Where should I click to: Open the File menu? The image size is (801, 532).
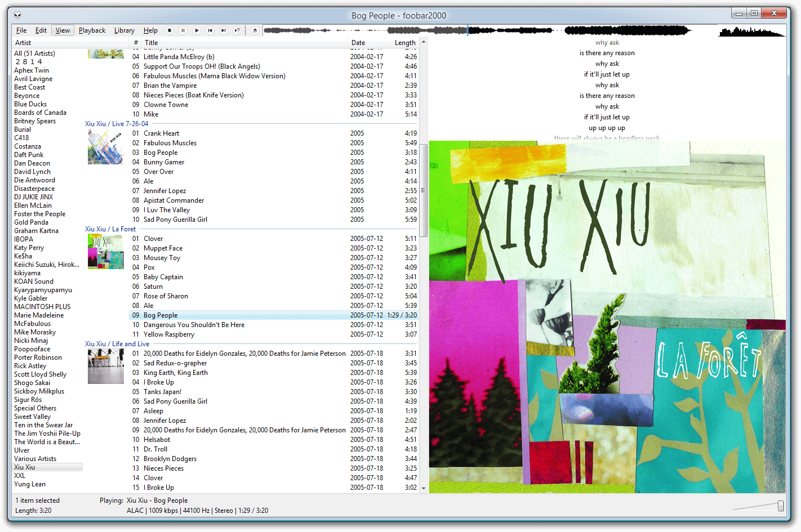(x=21, y=30)
